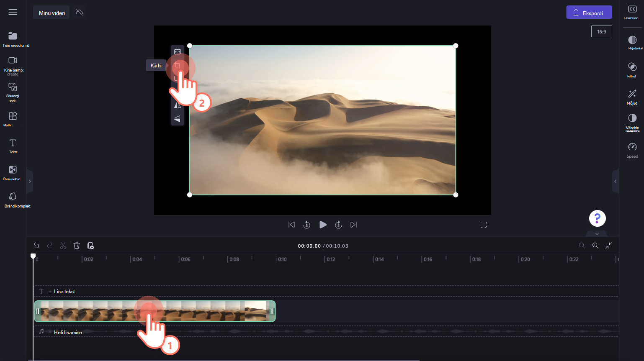Screen dimensions: 644x361
Task: Click the playhead marker at timeline start
Action: click(x=33, y=256)
